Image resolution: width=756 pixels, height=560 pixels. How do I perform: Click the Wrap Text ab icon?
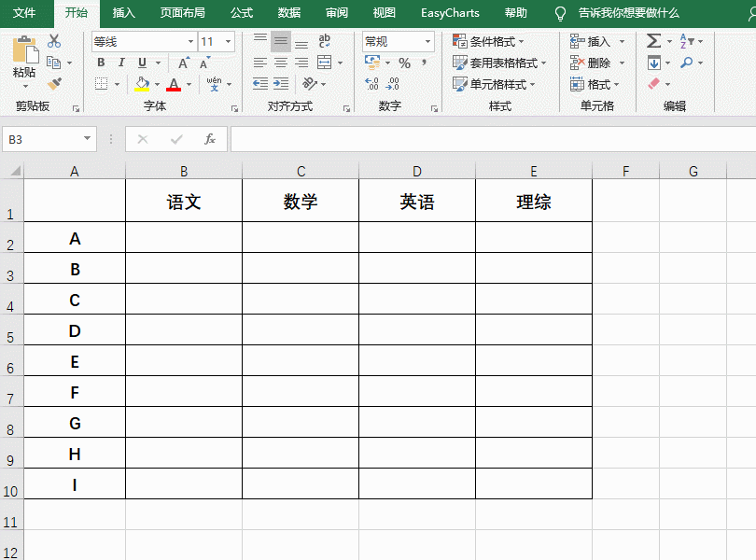click(x=325, y=41)
